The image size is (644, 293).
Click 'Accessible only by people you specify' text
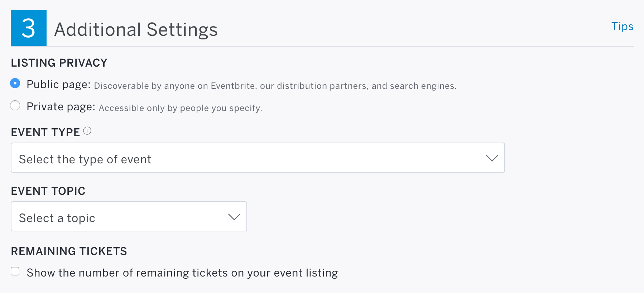tap(181, 108)
